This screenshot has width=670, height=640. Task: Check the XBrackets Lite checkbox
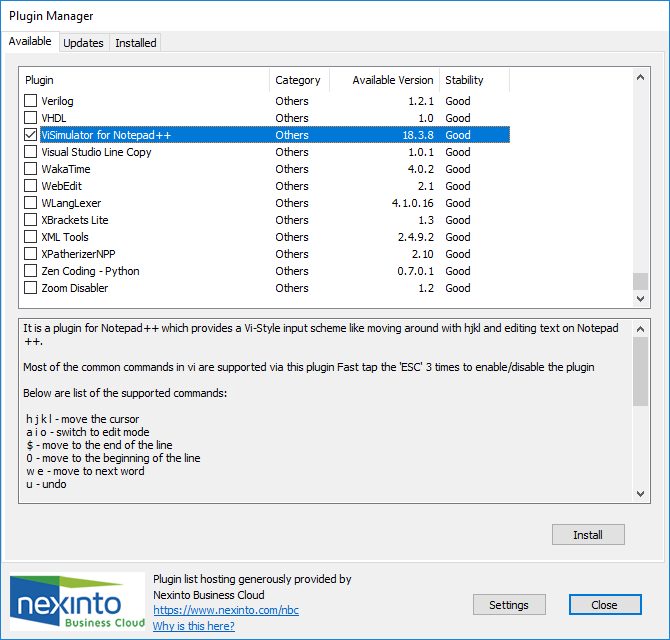coord(30,220)
